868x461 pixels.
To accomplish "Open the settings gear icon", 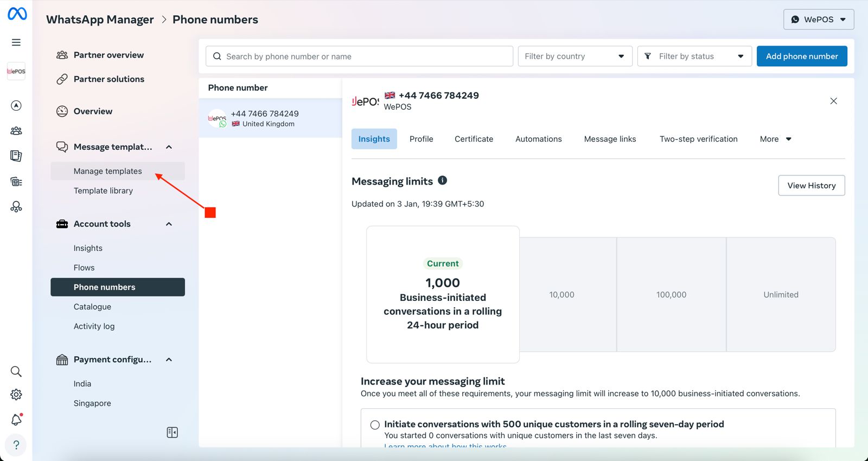I will (16, 395).
